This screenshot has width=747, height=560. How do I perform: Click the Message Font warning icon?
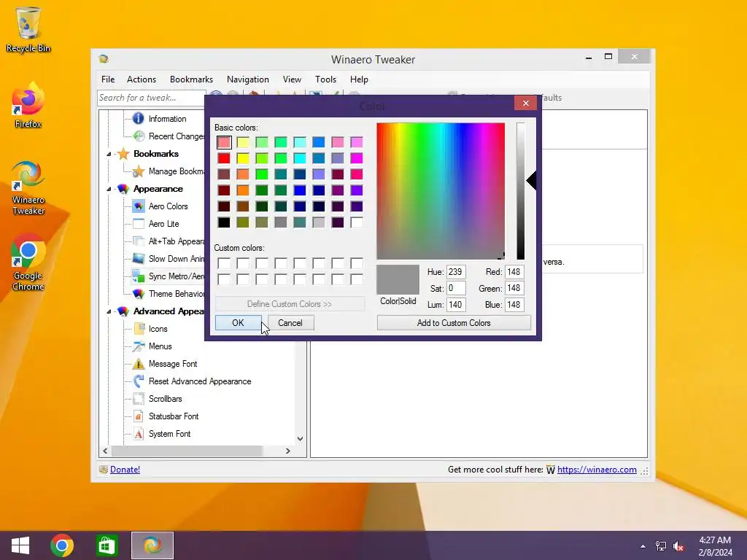click(x=138, y=364)
